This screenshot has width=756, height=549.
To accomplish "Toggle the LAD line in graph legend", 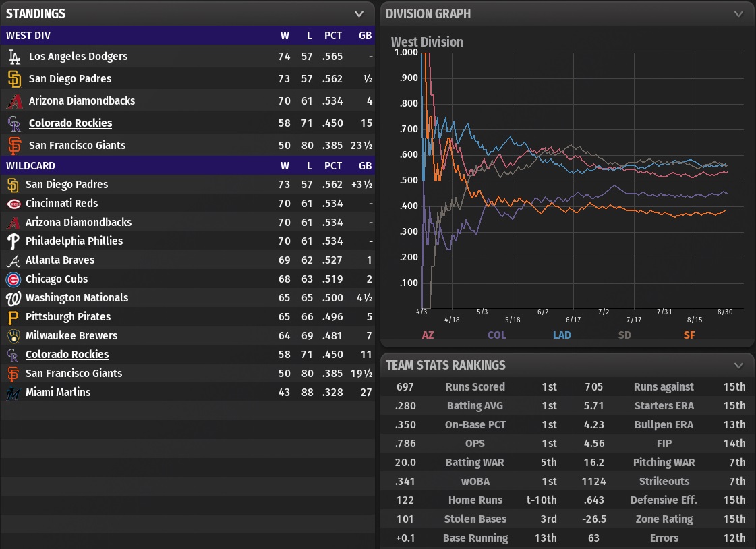I will coord(562,335).
